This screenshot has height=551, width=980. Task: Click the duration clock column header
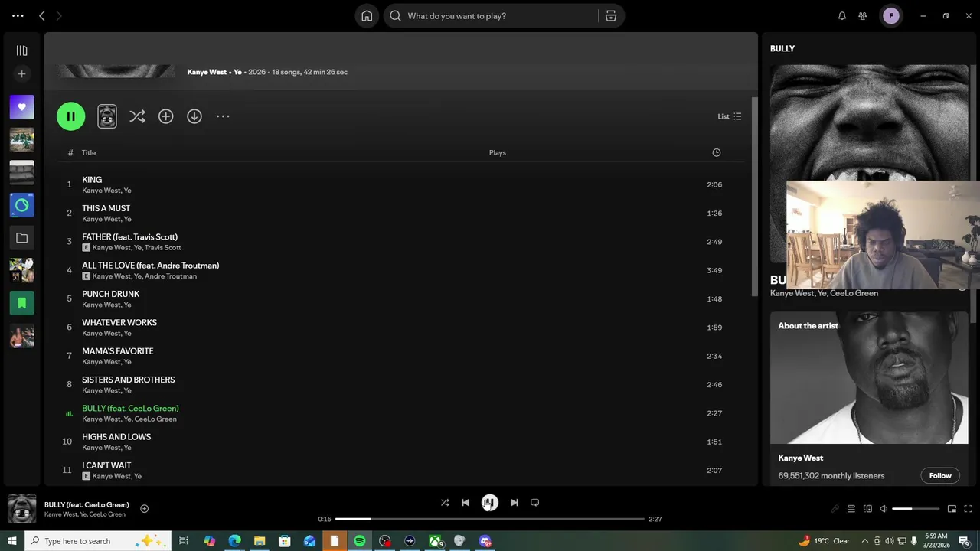coord(717,152)
